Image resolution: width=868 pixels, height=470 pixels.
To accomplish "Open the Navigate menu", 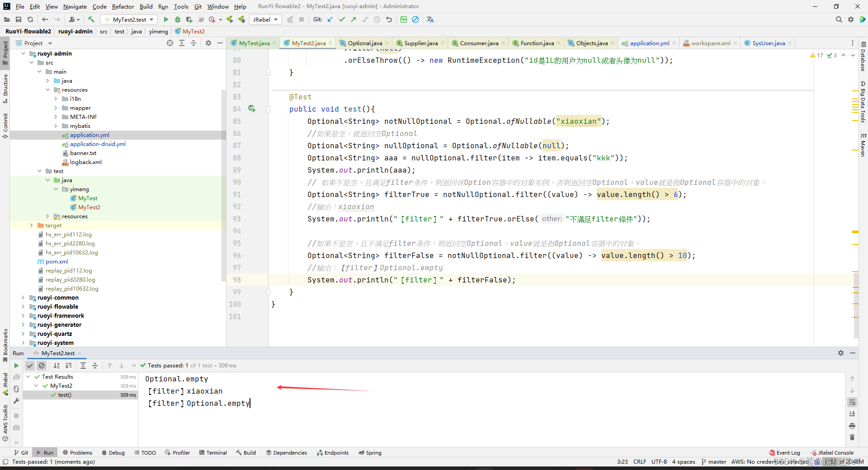I will [75, 6].
